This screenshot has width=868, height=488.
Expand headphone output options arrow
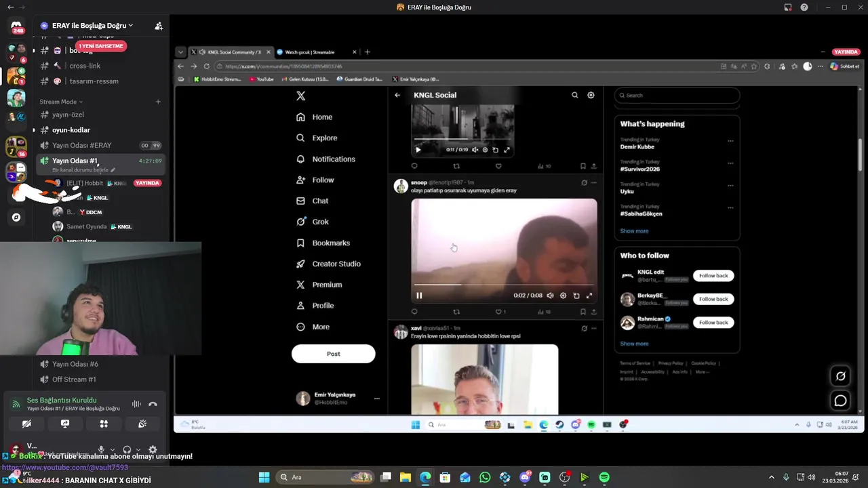[x=138, y=449]
